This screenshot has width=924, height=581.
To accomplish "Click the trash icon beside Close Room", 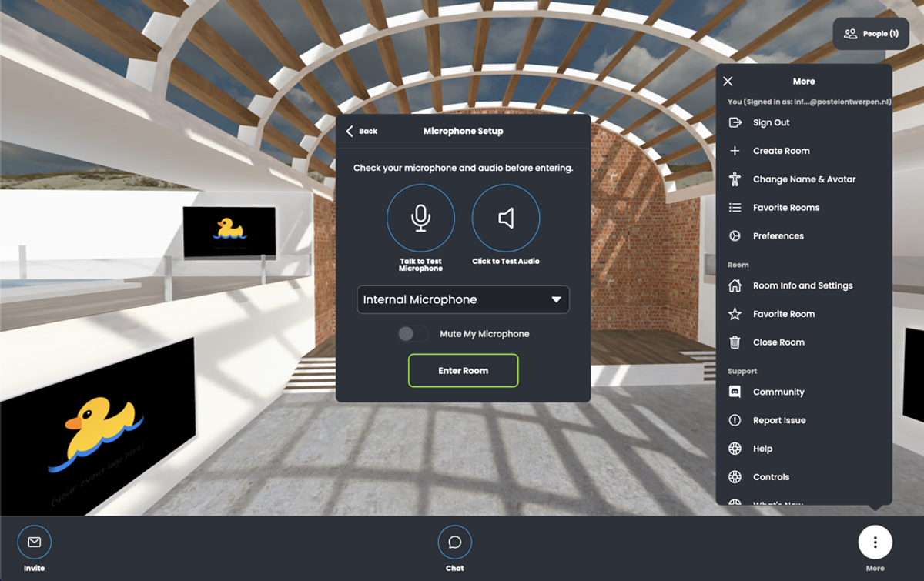I will pyautogui.click(x=735, y=342).
